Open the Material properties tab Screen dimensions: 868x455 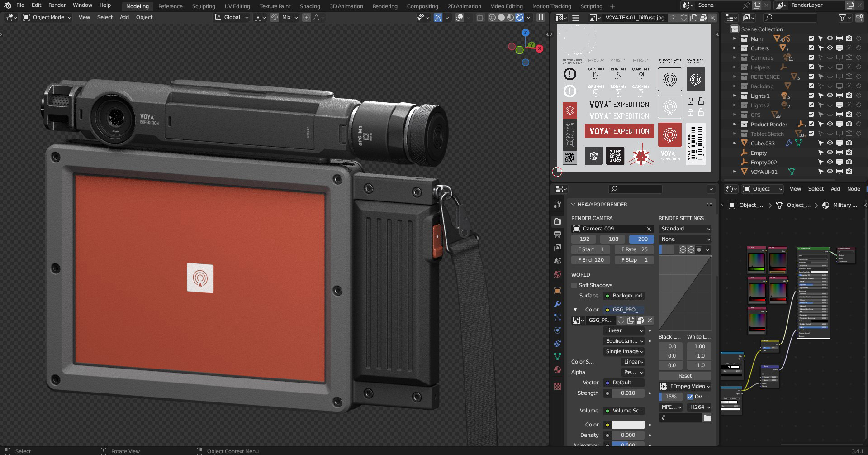click(x=558, y=370)
